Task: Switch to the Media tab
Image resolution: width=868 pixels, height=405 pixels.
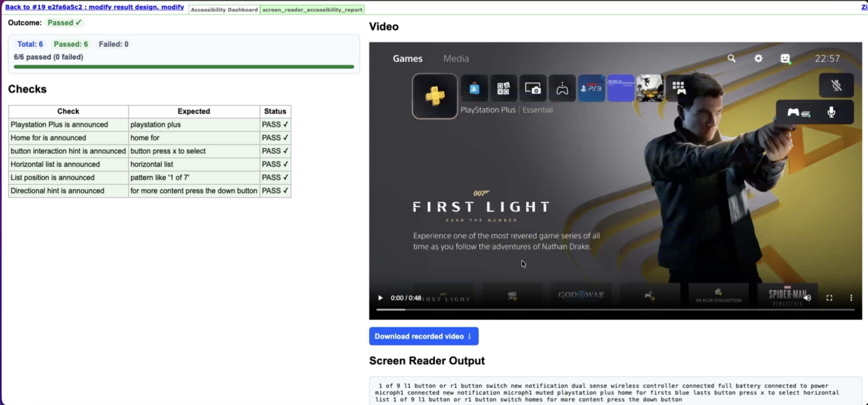Action: tap(456, 58)
